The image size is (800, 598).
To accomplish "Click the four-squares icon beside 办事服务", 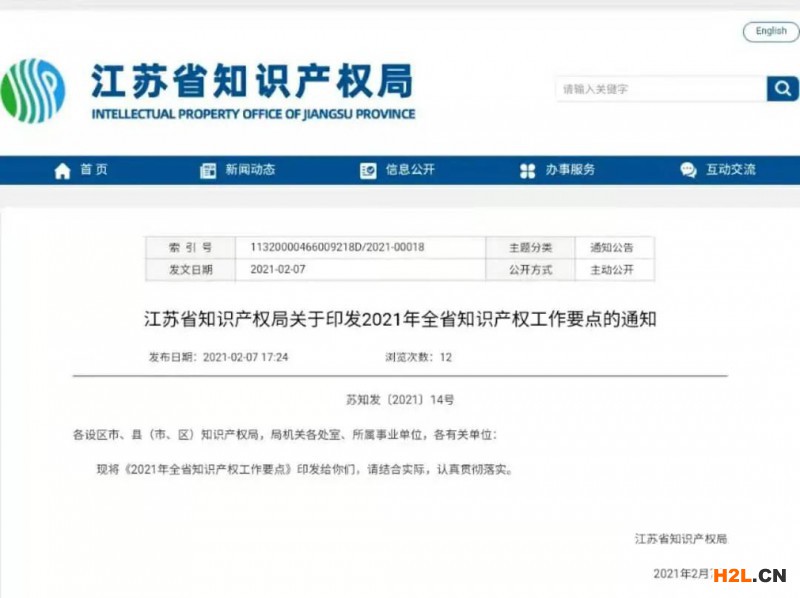I will click(528, 171).
